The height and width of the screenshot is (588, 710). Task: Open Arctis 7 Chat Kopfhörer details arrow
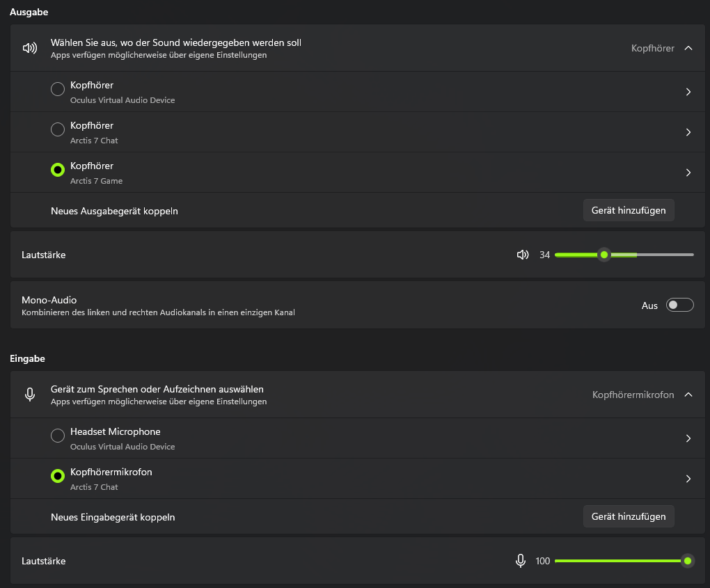[688, 132]
